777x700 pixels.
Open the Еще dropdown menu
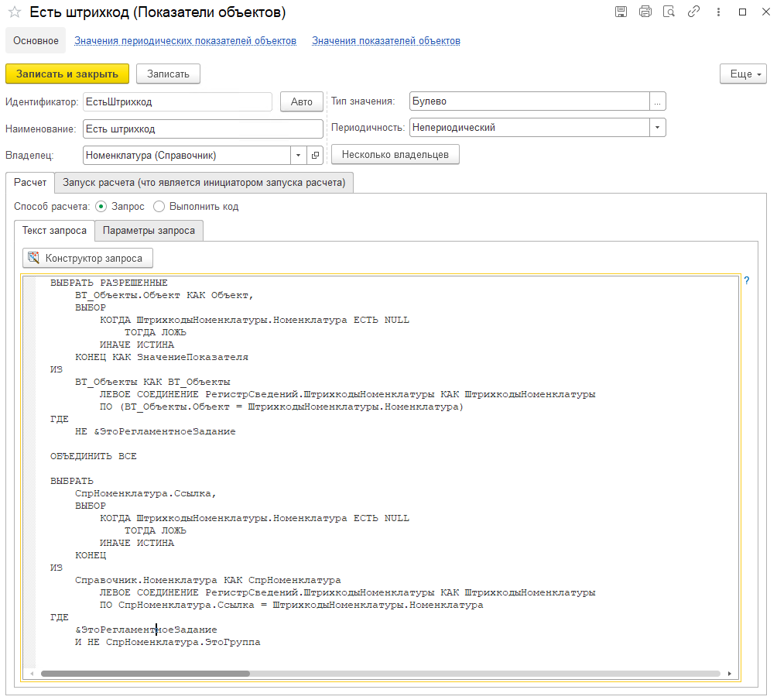point(743,74)
